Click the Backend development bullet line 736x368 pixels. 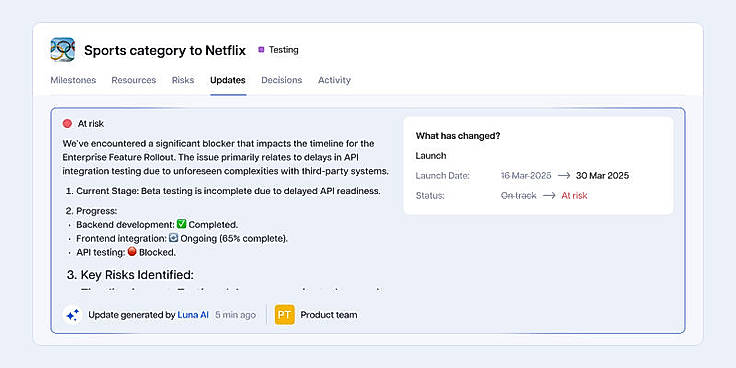(153, 224)
